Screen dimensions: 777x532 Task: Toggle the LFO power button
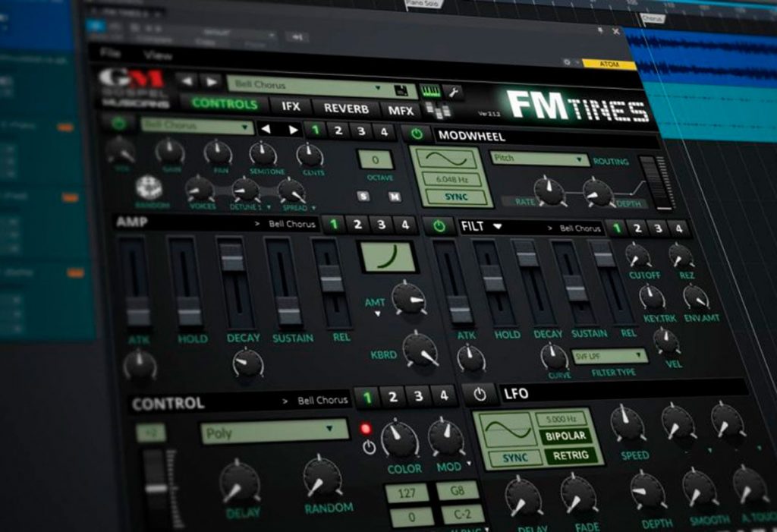coord(480,394)
